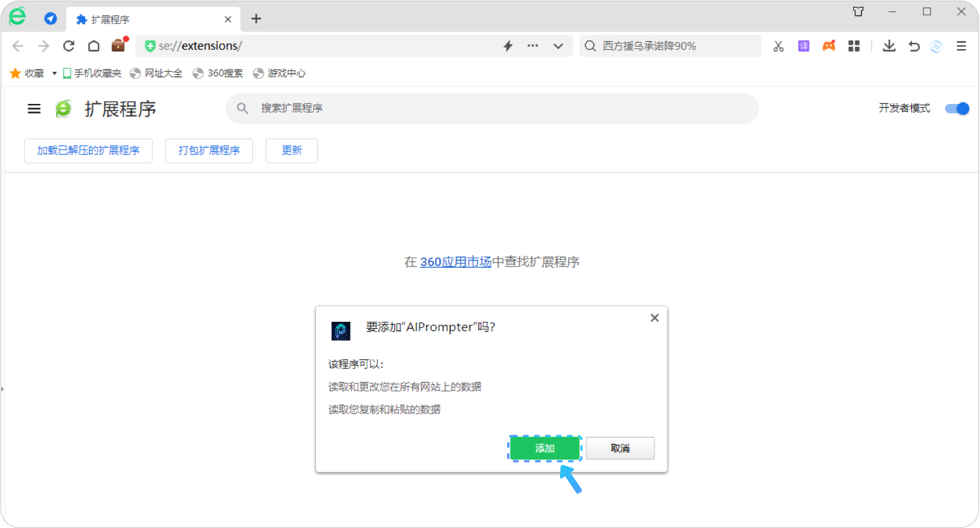Open the briefcase icon with red dot
980x528 pixels.
119,45
